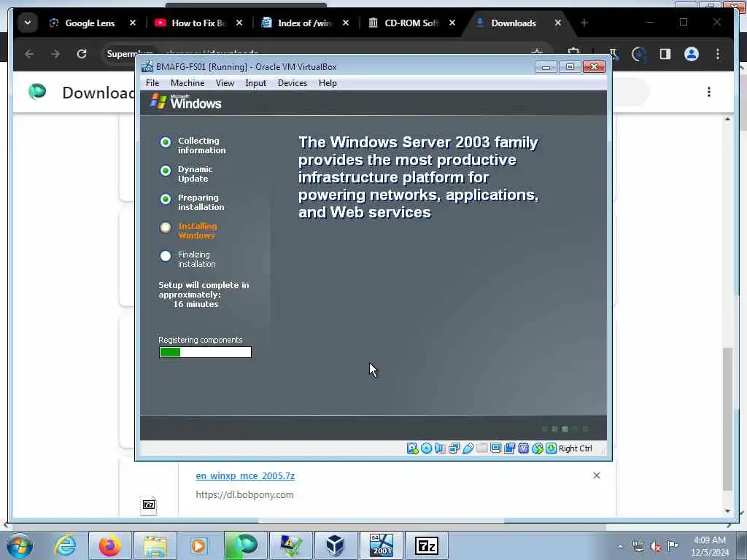Click the shared folders icon in VirtualBox status bar
The width and height of the screenshot is (747, 560).
481,448
